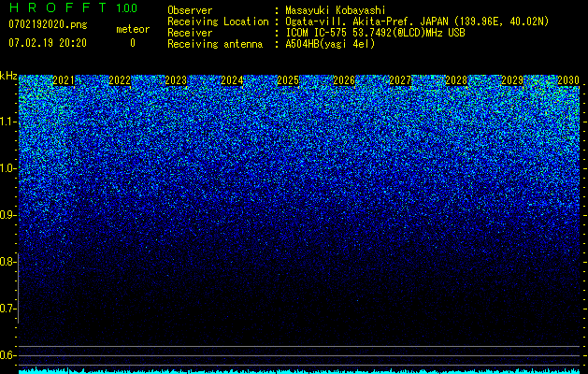Click the 2029 time marker
Viewport: 588px width, 374px height.
click(x=512, y=80)
